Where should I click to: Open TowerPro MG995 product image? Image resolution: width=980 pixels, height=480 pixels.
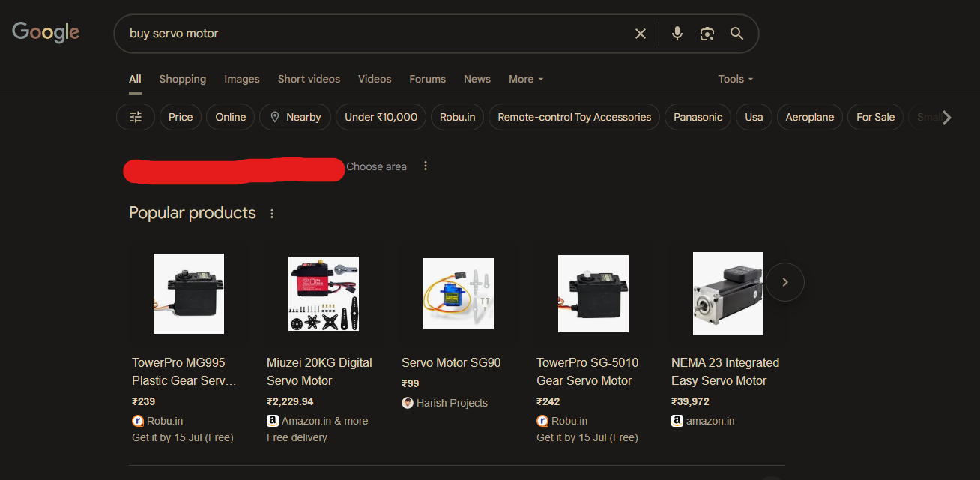189,293
